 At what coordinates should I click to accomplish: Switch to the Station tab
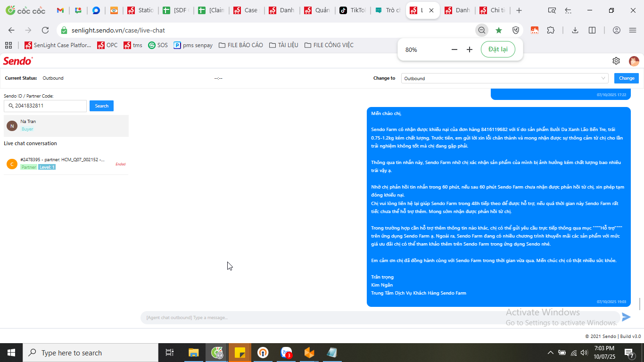pos(141,10)
